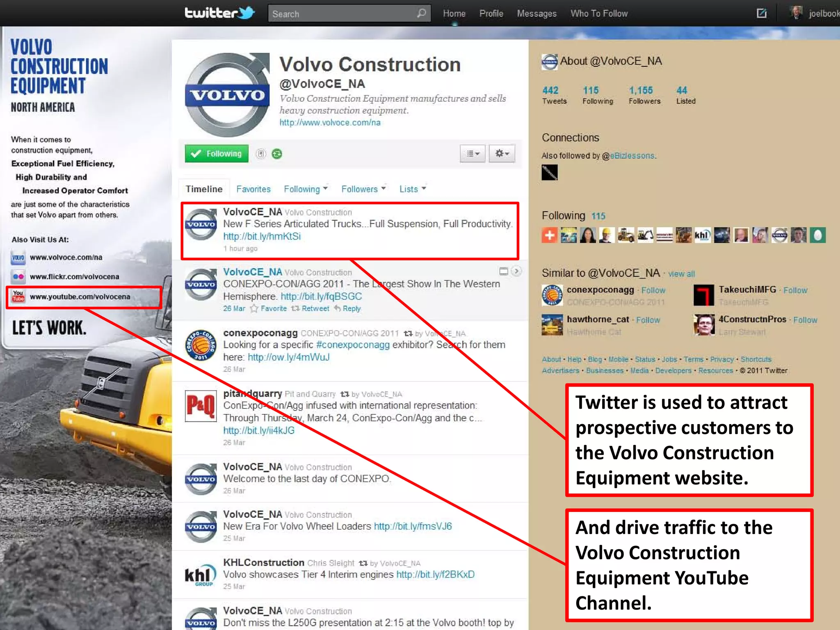Open the http://bit.ly/hmKtSi tweet link
The width and height of the screenshot is (840, 630).
coord(262,236)
